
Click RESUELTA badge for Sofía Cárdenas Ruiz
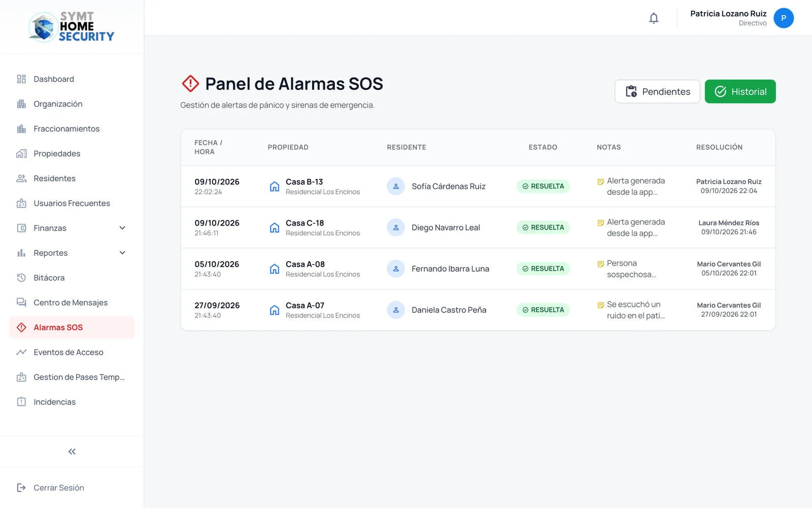[x=543, y=186]
